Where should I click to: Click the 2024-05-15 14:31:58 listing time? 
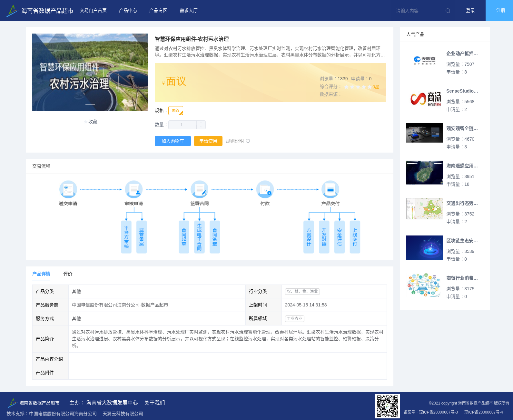pos(306,305)
